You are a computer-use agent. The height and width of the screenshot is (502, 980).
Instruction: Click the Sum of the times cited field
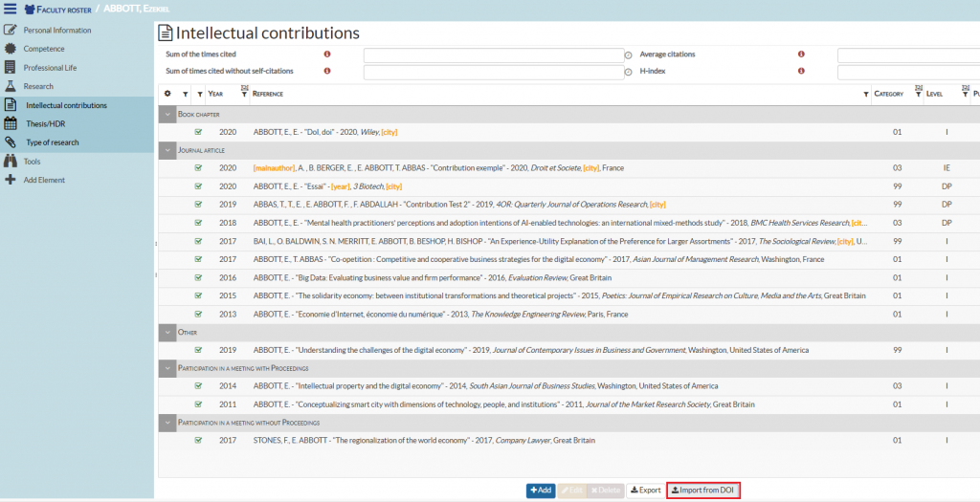493,55
